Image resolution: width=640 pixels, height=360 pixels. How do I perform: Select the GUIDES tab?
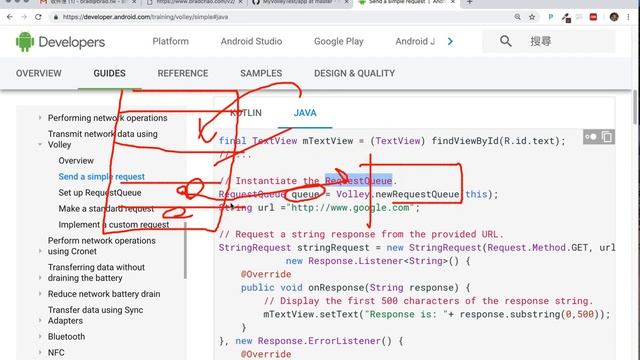pos(109,73)
